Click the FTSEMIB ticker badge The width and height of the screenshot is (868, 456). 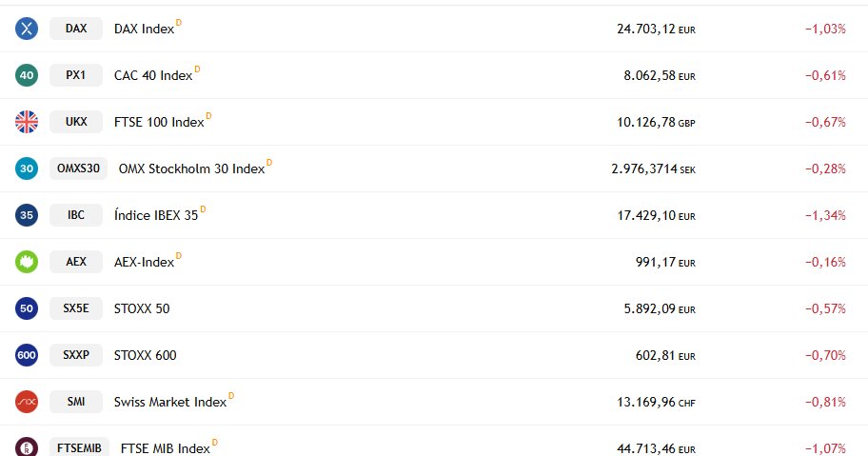[79, 447]
